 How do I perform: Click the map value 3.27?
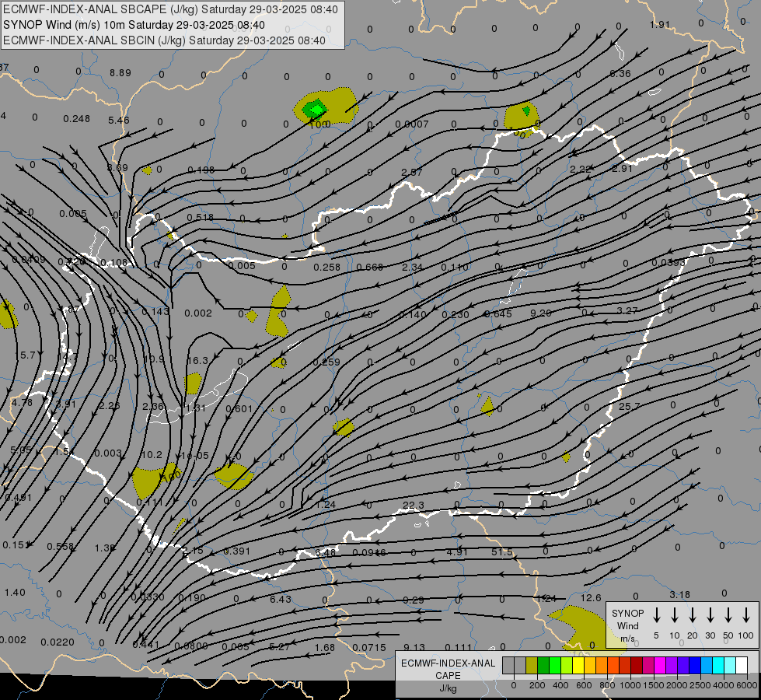point(627,310)
